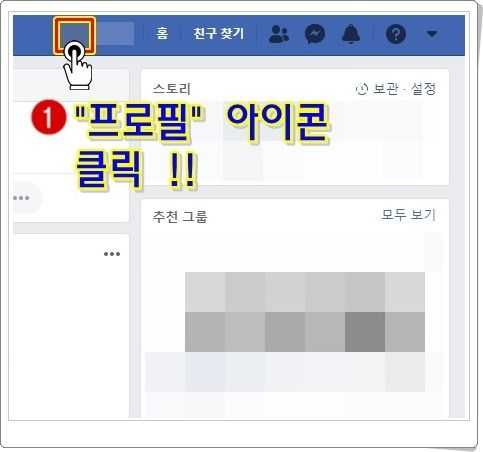Open the friend requests people icon
Image resolution: width=483 pixels, height=452 pixels.
(279, 34)
